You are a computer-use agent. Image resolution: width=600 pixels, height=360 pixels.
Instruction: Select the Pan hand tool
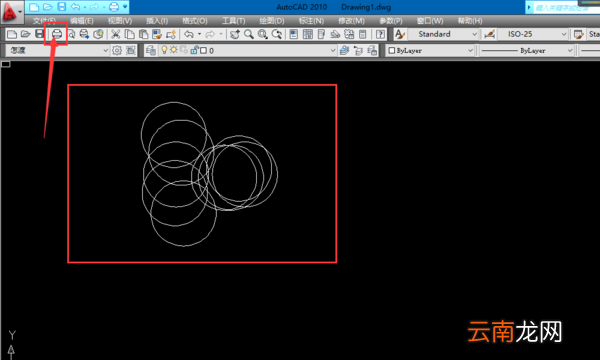pyautogui.click(x=235, y=34)
